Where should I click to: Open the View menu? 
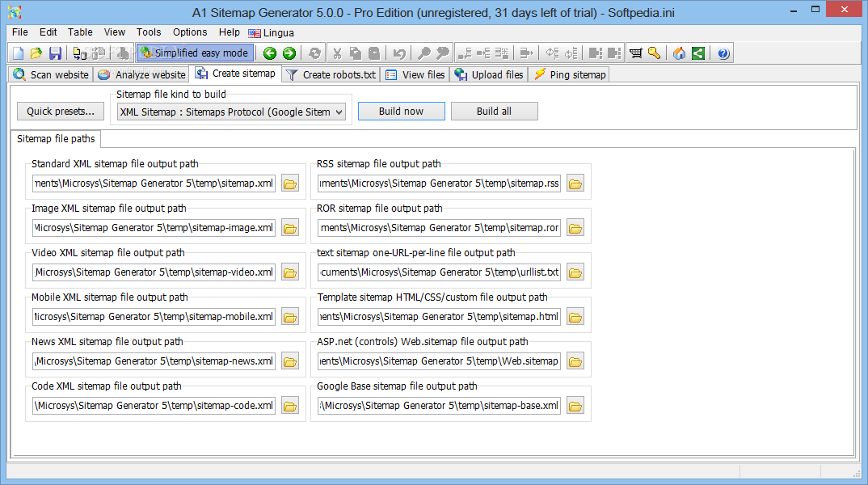(115, 32)
